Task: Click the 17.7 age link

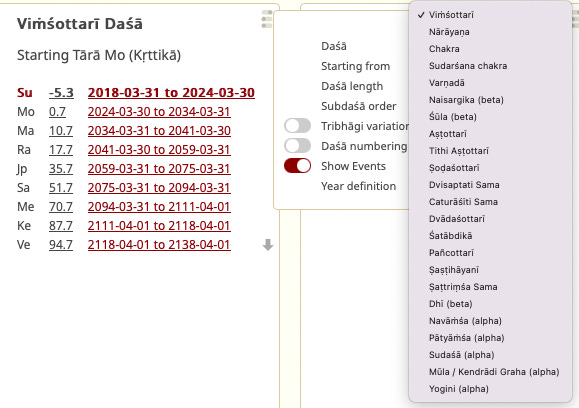Action: tap(61, 150)
